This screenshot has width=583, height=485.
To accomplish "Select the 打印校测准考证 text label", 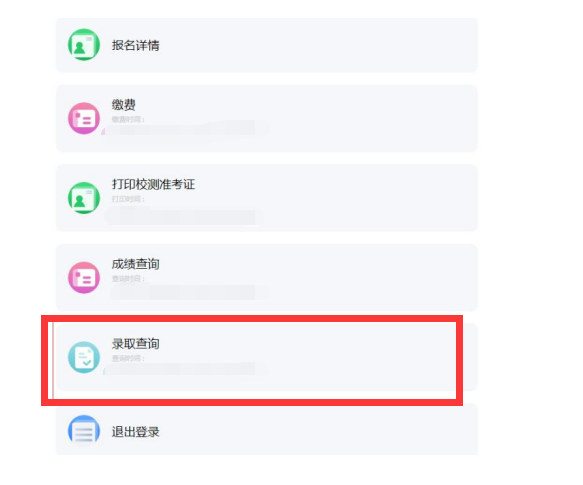I will point(153,184).
